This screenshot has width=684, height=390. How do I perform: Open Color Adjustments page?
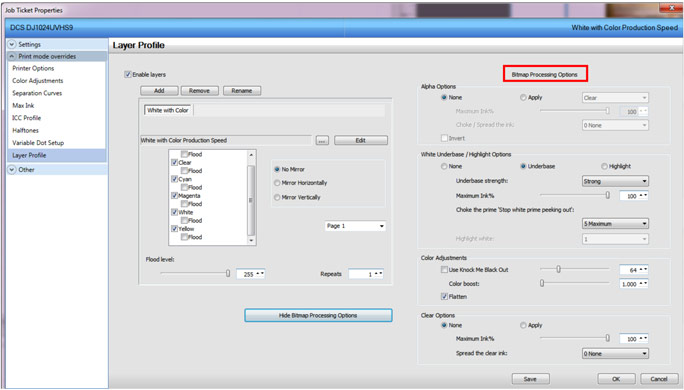tap(38, 81)
